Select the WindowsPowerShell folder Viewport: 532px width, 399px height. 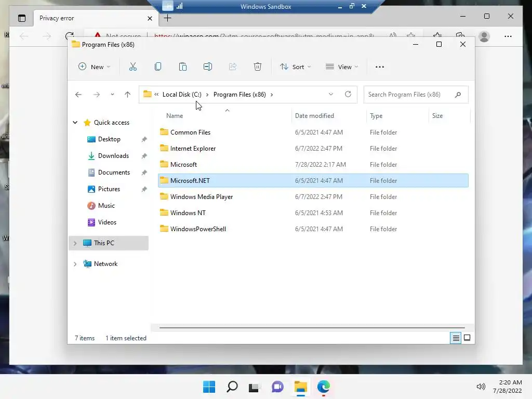[x=198, y=229]
